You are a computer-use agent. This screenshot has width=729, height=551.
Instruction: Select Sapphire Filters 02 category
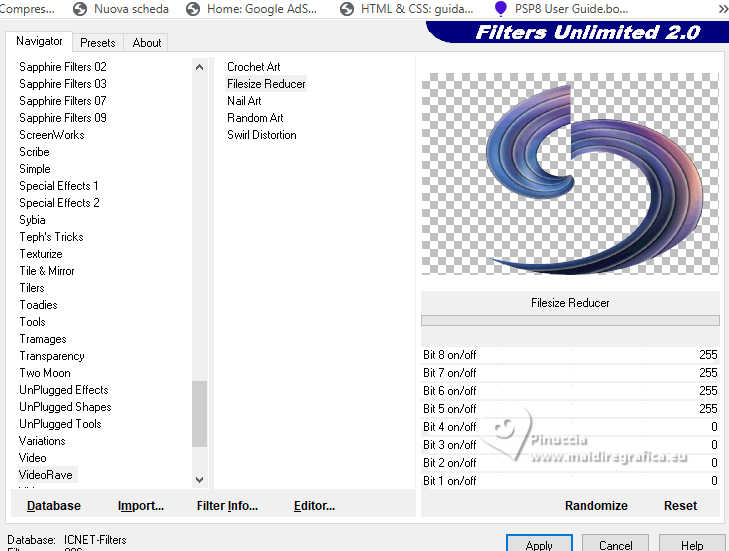(x=63, y=67)
